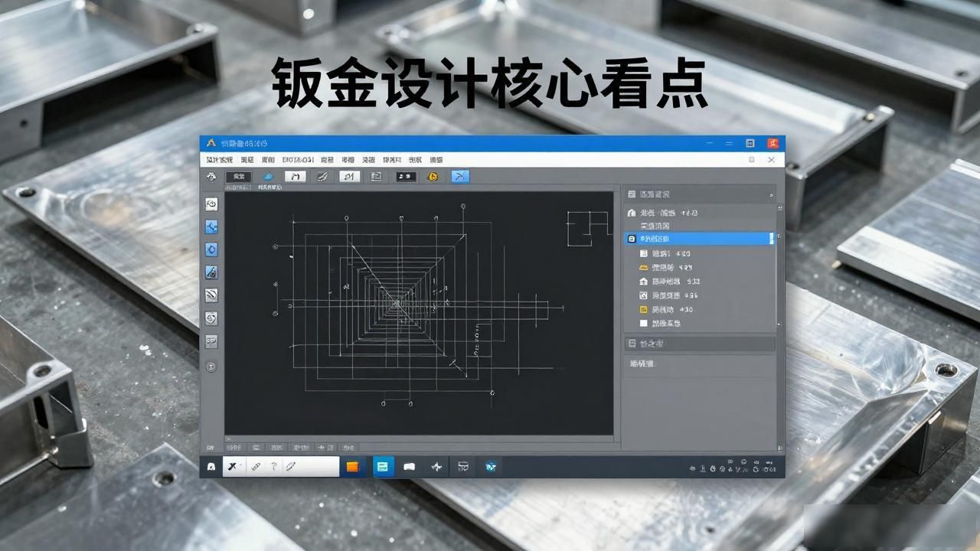Open the active blue app on taskbar
Image resolution: width=980 pixels, height=551 pixels.
coord(383,467)
